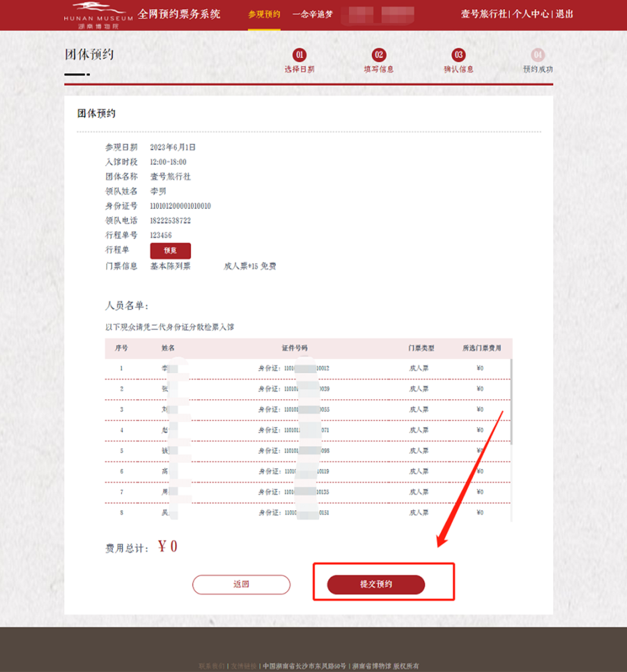Select row 5 in the personnel list

tap(308, 451)
